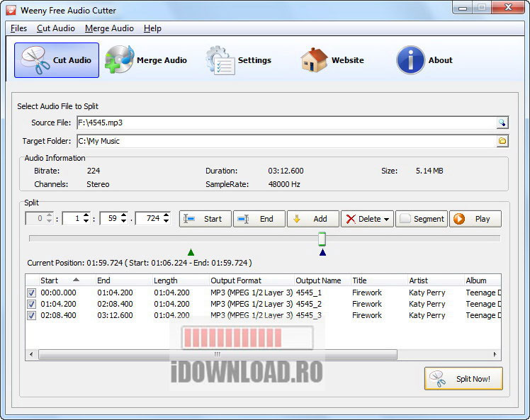Click the horizontal scrollbar right arrow
530x420 pixels.
tap(495, 354)
